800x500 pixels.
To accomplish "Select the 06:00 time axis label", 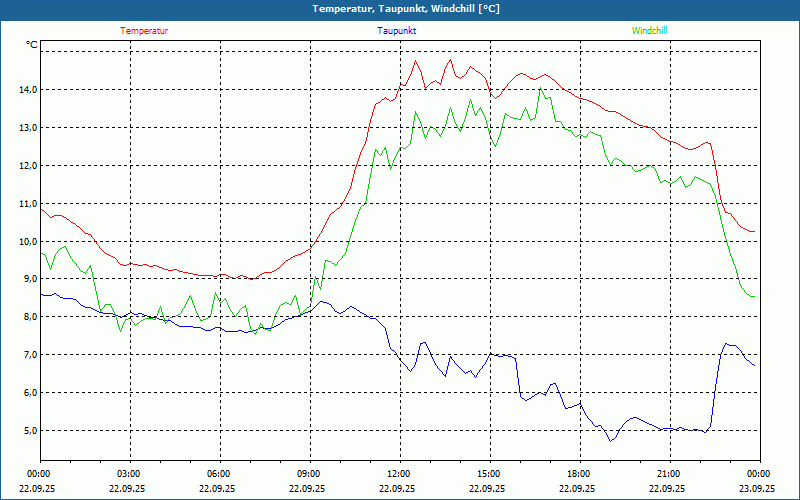I will tap(219, 474).
